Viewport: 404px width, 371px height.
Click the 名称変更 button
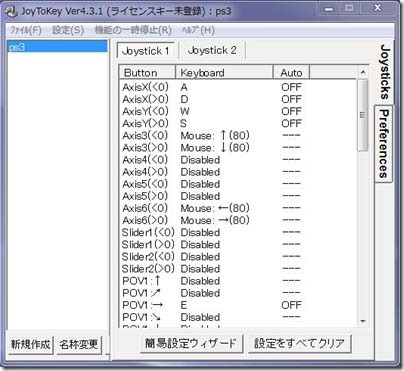(x=79, y=344)
